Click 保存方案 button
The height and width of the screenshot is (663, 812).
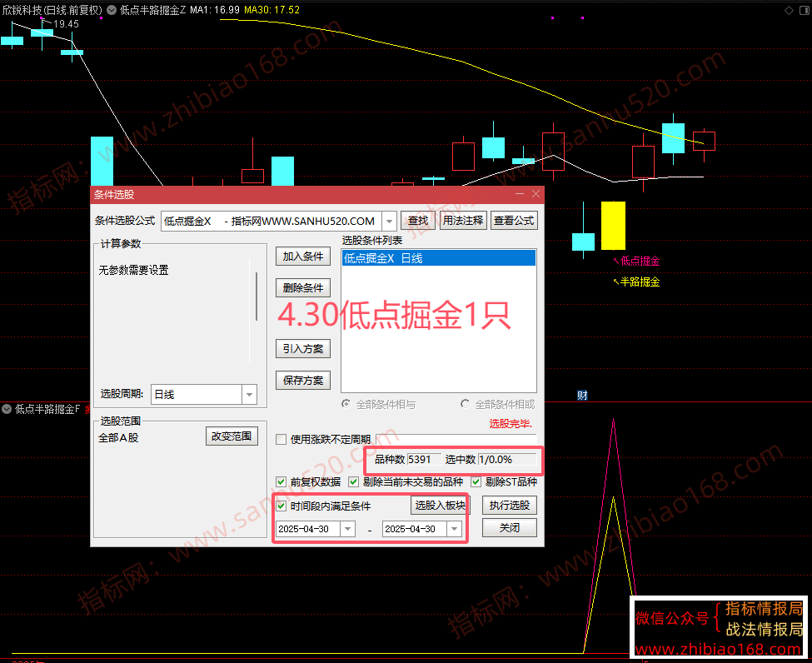[x=303, y=381]
